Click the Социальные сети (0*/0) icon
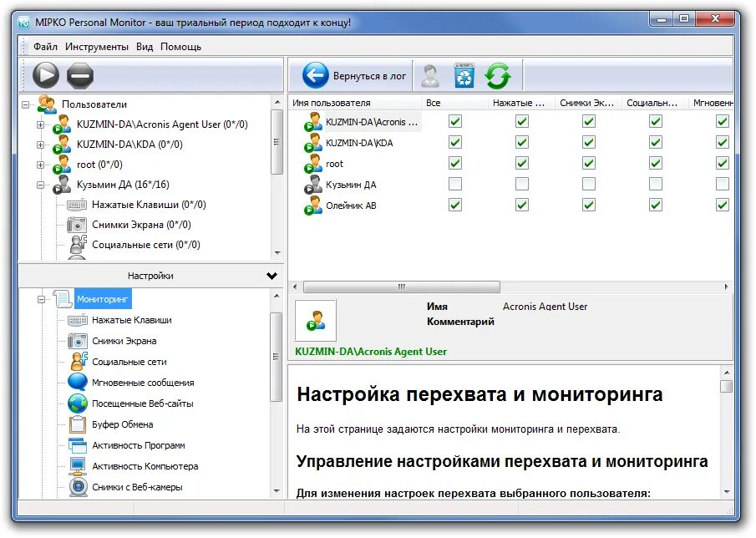This screenshot has height=538, width=756. (78, 245)
